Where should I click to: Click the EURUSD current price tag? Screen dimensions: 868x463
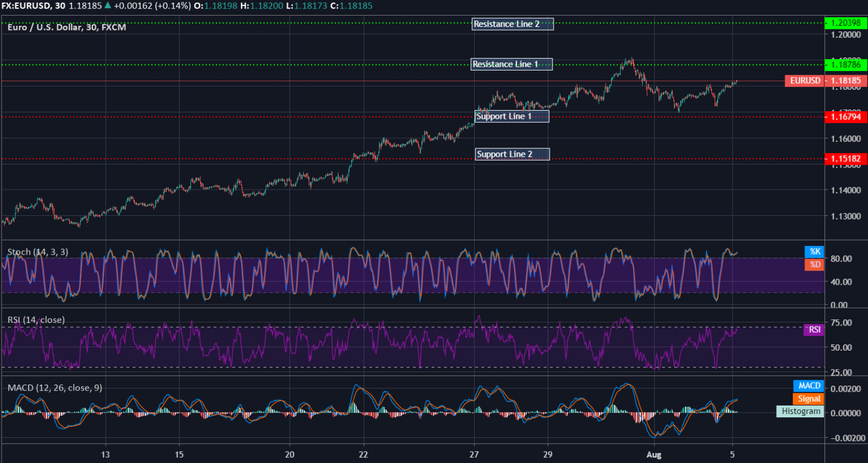coord(805,81)
